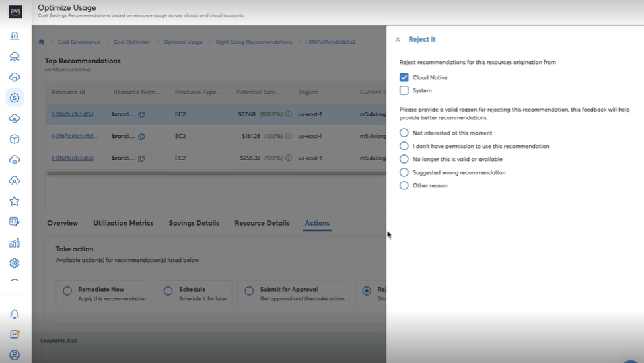Open resource ID link in $57.60 row
644x363 pixels.
[x=75, y=114]
